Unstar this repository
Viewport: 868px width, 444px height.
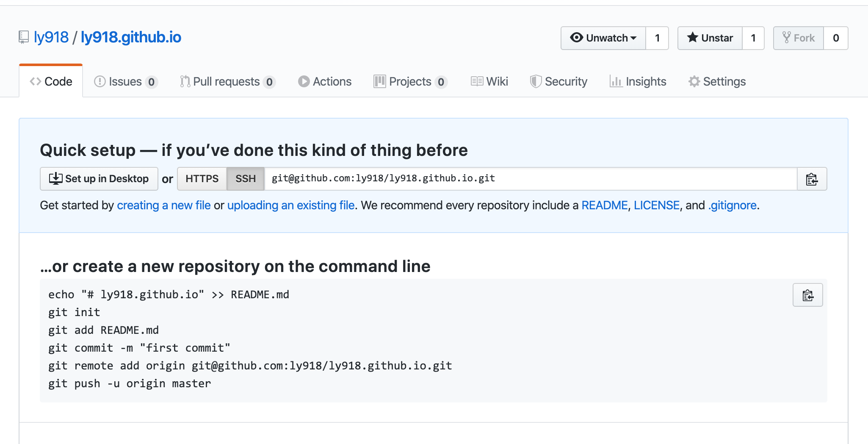pyautogui.click(x=710, y=38)
